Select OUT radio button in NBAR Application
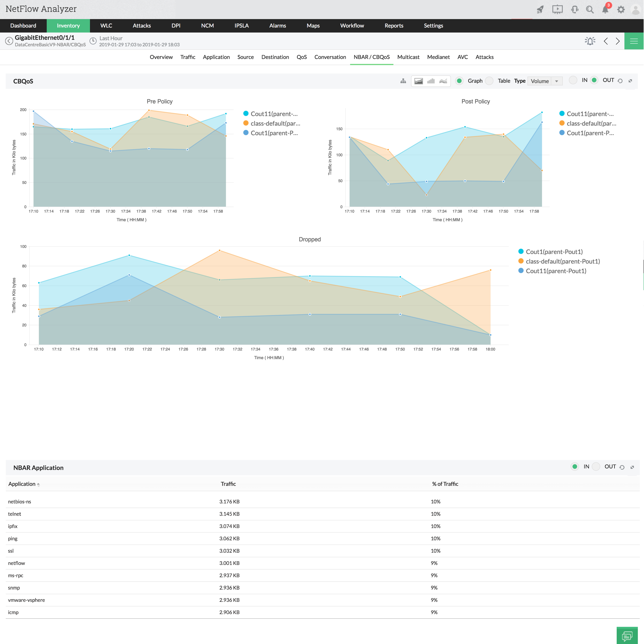 [x=596, y=467]
